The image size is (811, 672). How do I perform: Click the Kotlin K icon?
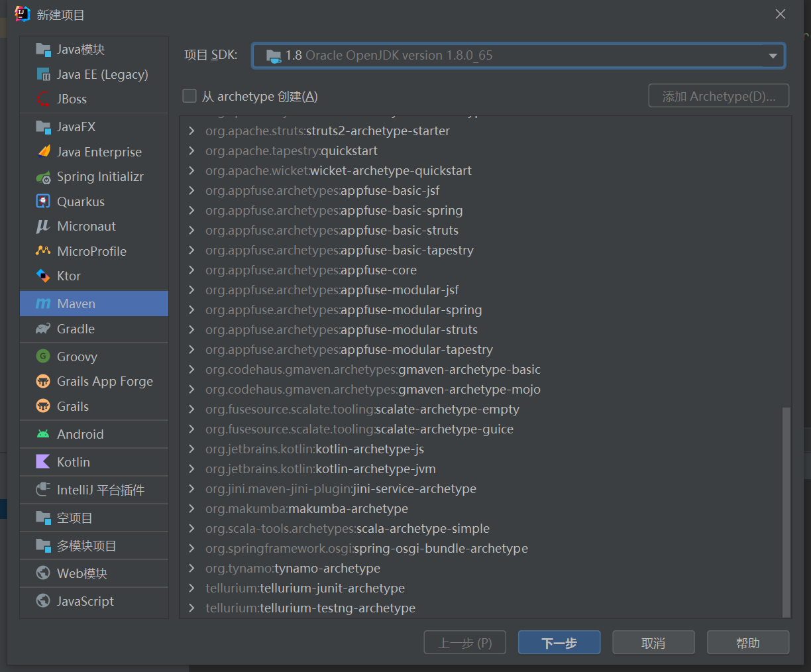43,462
